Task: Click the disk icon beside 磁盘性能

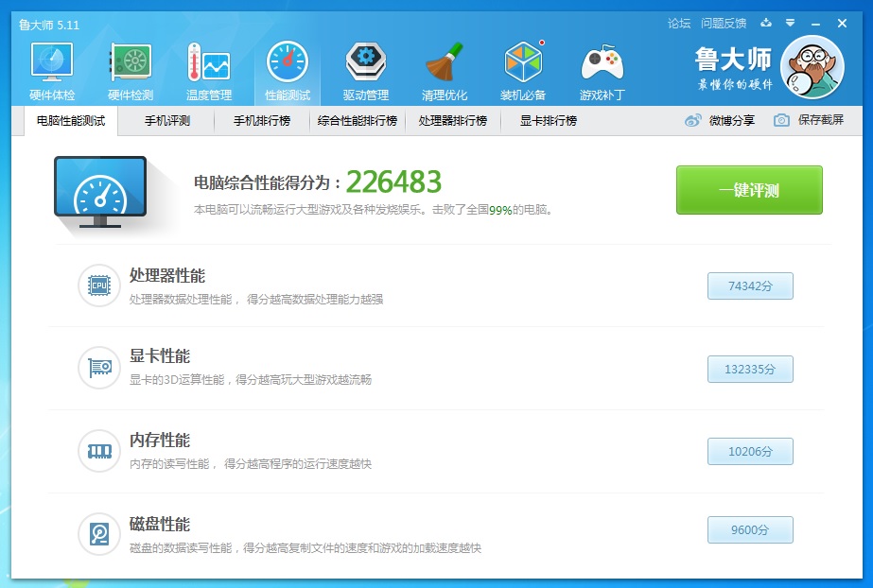Action: [99, 534]
